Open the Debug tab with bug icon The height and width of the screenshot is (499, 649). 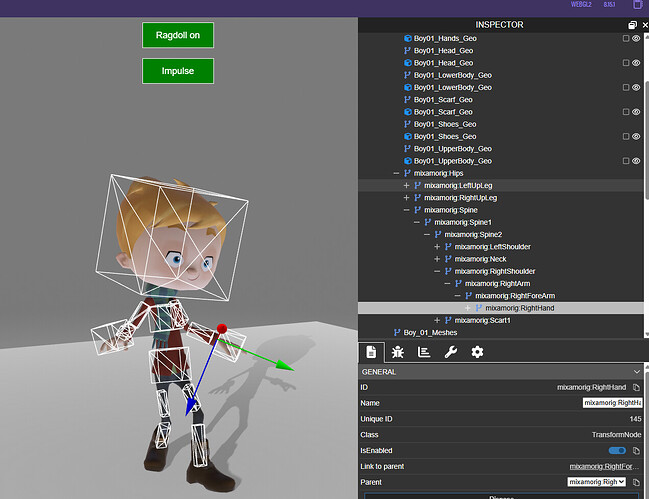point(398,352)
